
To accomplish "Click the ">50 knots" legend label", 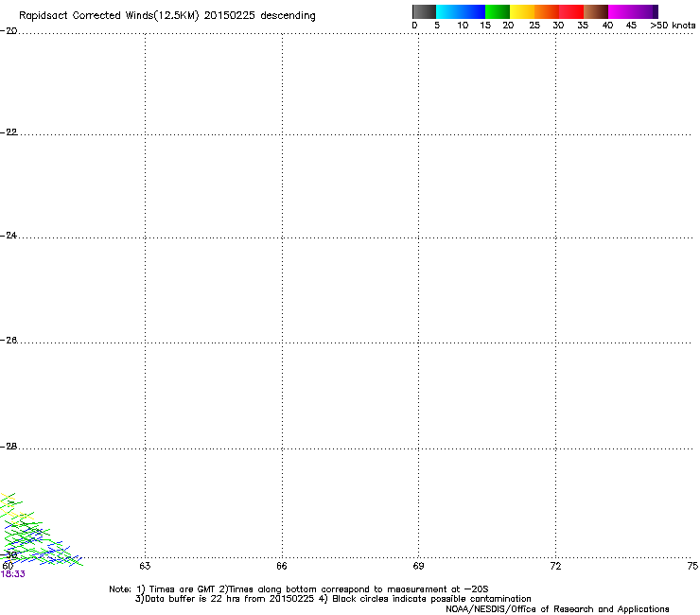I will click(673, 26).
